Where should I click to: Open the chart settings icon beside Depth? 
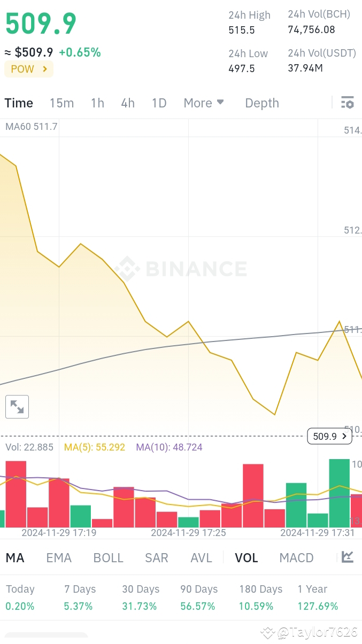[x=348, y=103]
